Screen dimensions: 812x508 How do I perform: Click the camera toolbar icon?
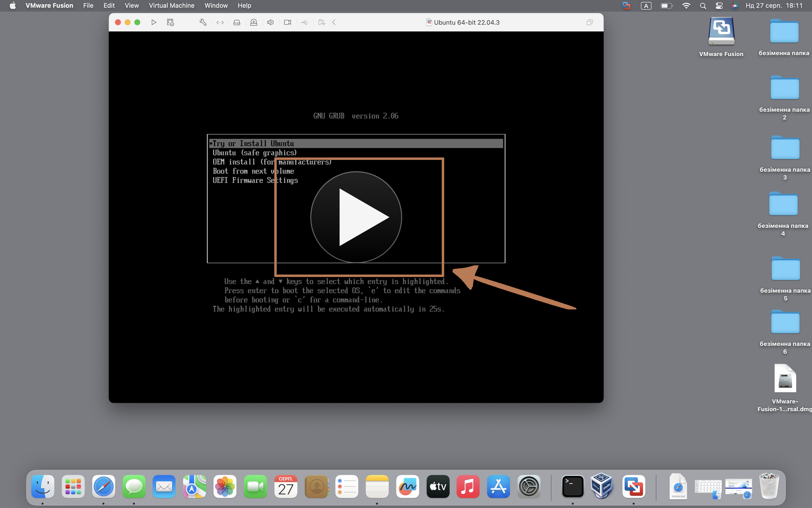point(288,22)
